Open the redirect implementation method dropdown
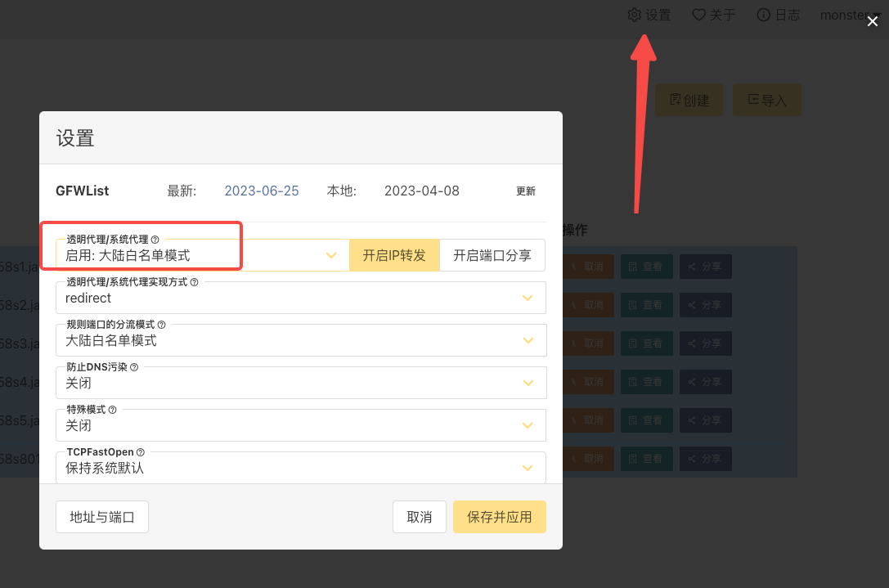This screenshot has width=889, height=588. click(x=300, y=298)
